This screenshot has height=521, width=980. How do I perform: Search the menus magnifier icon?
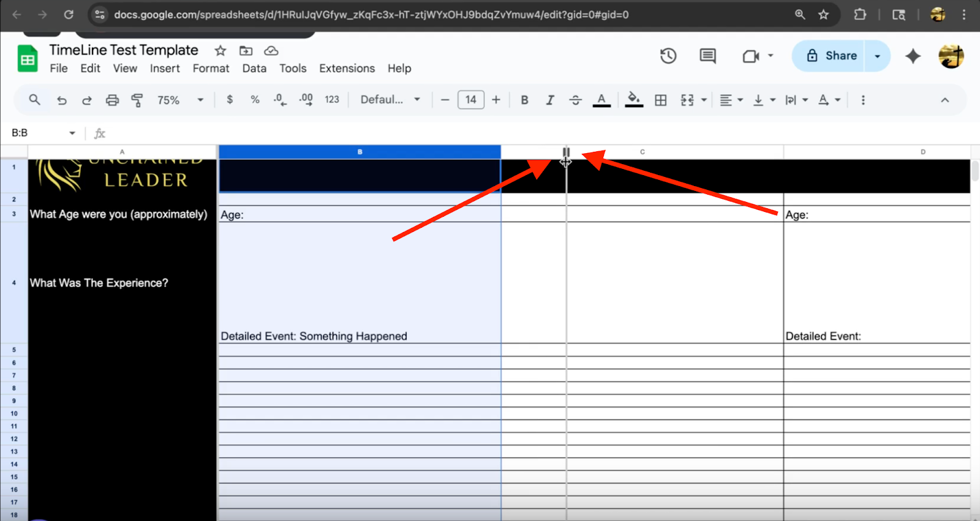[34, 100]
